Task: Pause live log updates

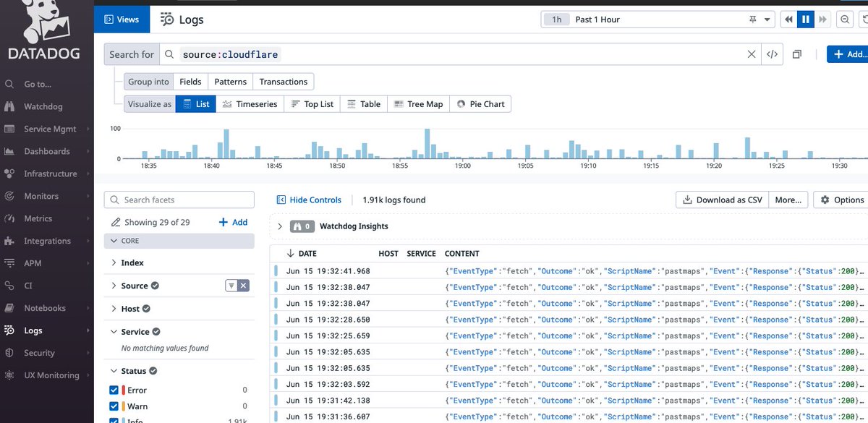Action: pyautogui.click(x=806, y=20)
